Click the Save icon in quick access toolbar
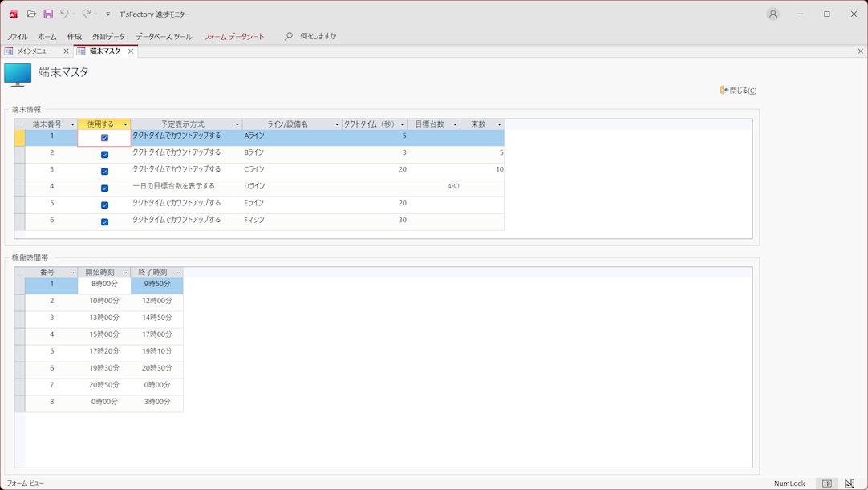 click(x=48, y=14)
